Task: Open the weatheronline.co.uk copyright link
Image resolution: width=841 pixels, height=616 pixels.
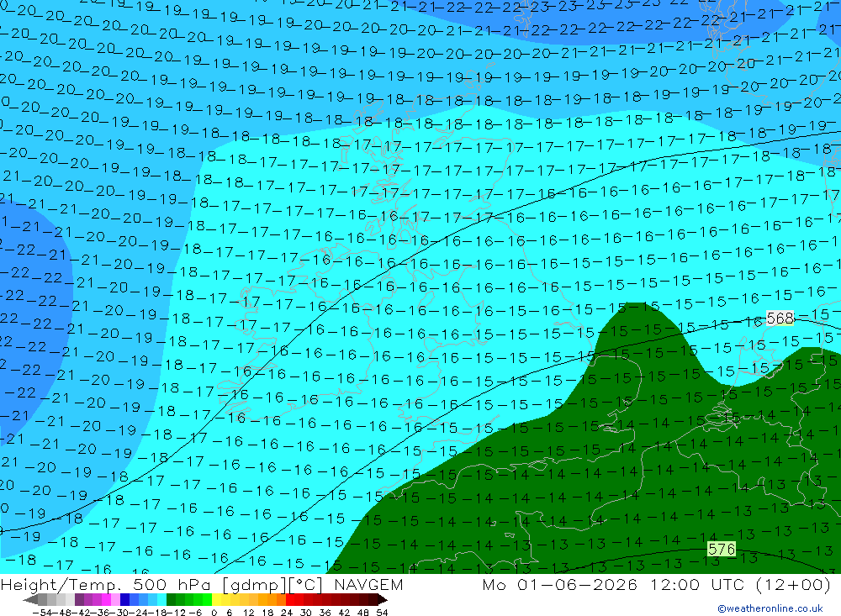Action: pos(770,608)
